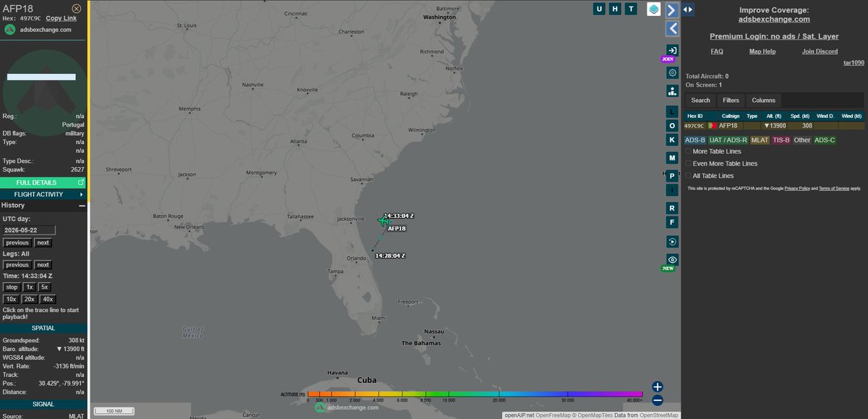
Task: Open the Join Discord link
Action: pos(820,51)
